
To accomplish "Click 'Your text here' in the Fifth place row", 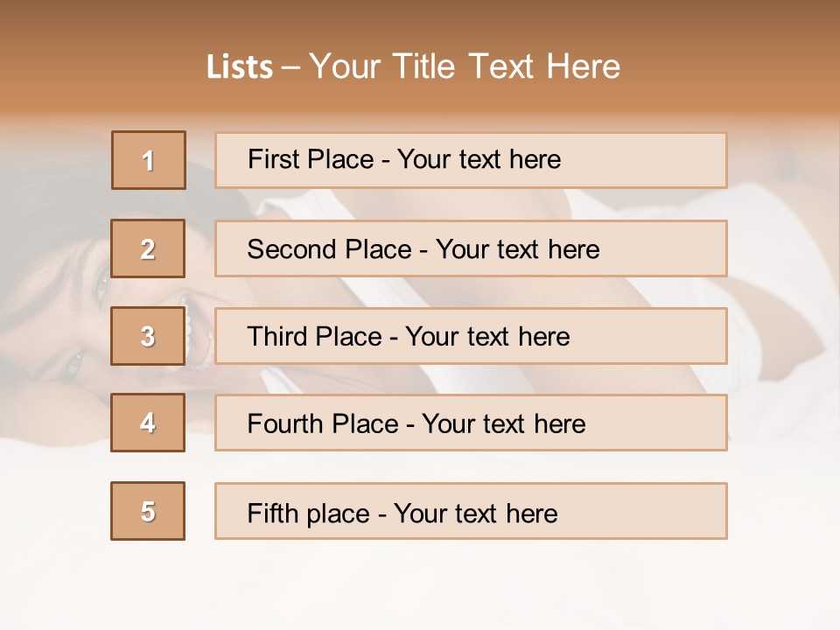I will coord(475,513).
